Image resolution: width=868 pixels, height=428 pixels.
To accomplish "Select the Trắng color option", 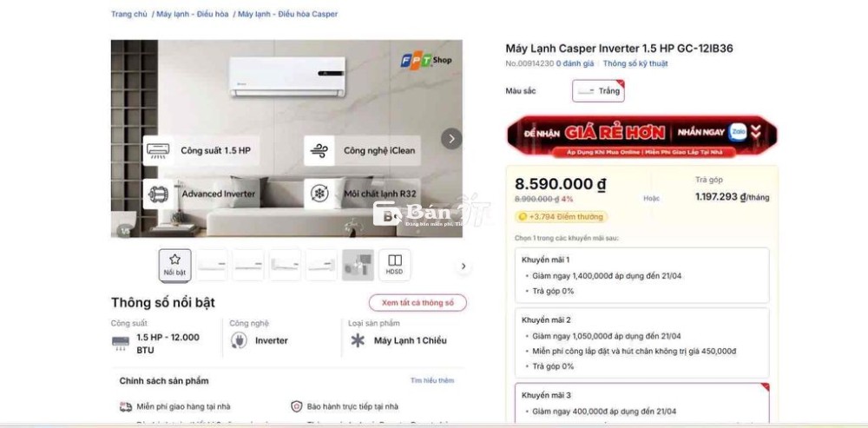I will click(598, 91).
